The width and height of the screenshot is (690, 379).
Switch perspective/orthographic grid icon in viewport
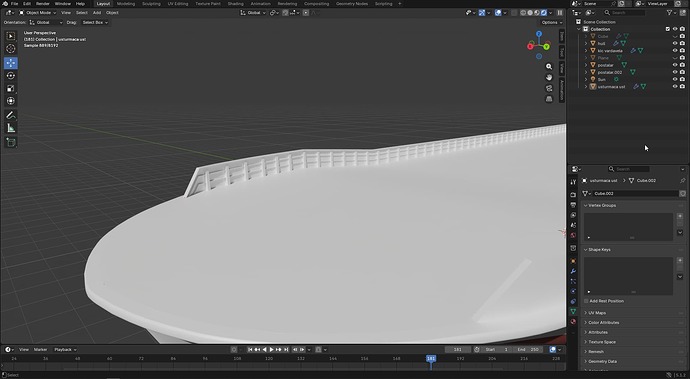pyautogui.click(x=549, y=99)
